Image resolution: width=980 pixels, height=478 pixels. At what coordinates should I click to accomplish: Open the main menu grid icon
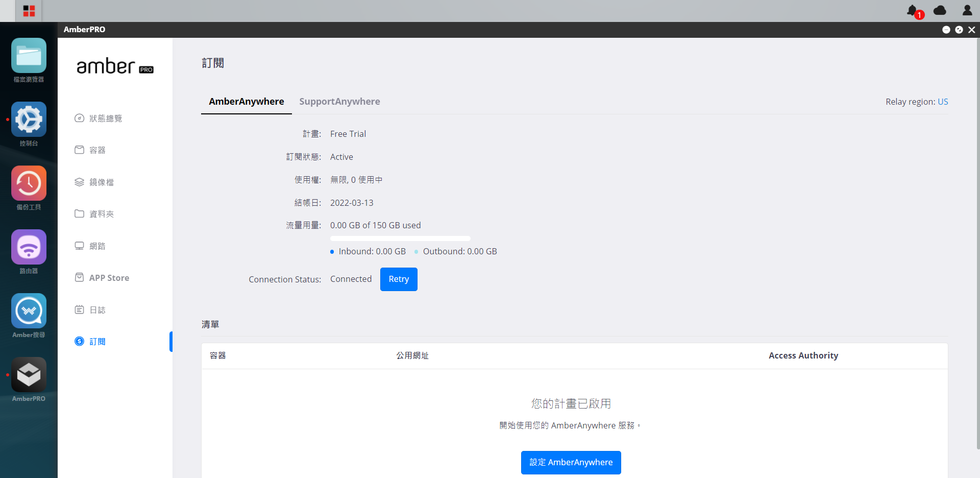click(x=29, y=11)
